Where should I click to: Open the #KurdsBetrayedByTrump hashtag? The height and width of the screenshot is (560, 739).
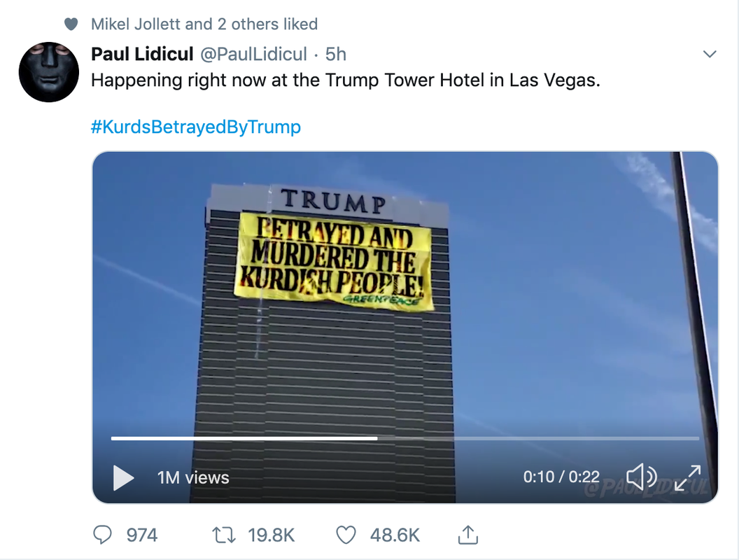coord(195,126)
